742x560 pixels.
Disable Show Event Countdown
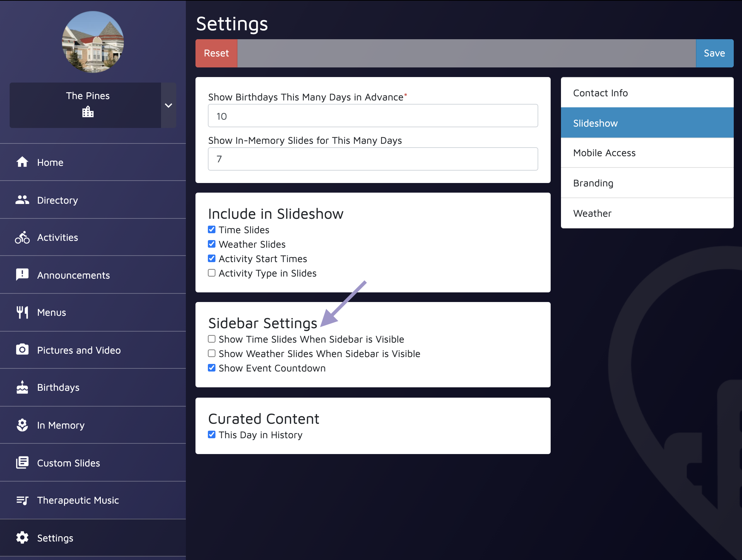click(212, 368)
